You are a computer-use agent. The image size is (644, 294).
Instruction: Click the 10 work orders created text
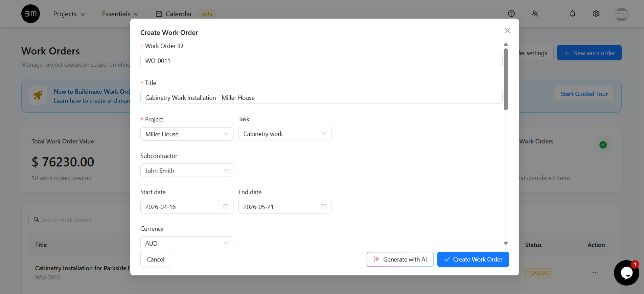(62, 178)
